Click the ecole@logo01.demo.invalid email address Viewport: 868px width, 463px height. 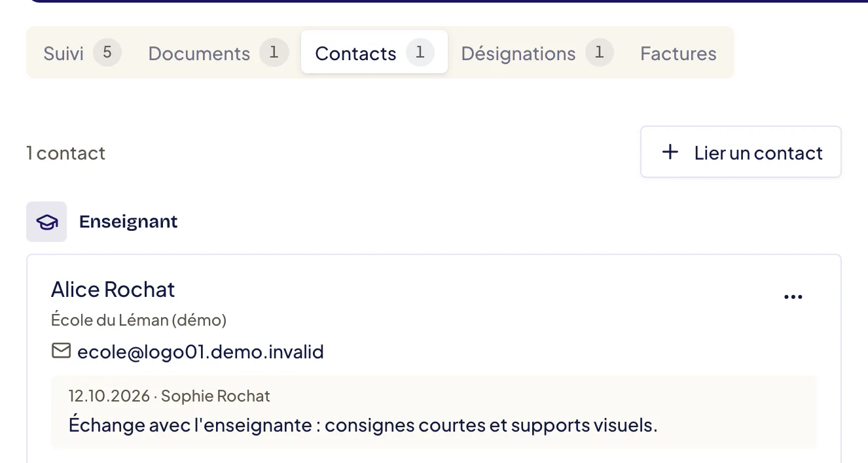point(200,352)
